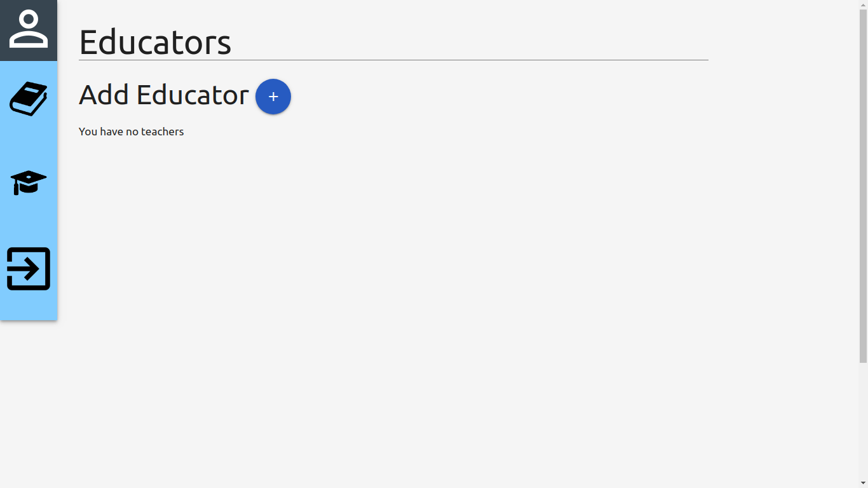
Task: Switch to the courses book sidebar tab
Action: tap(29, 99)
